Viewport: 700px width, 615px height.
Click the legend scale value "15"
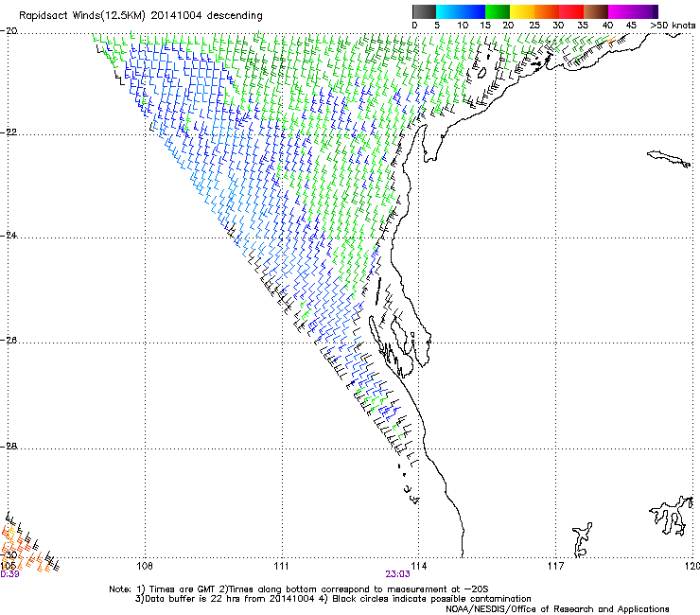point(485,26)
